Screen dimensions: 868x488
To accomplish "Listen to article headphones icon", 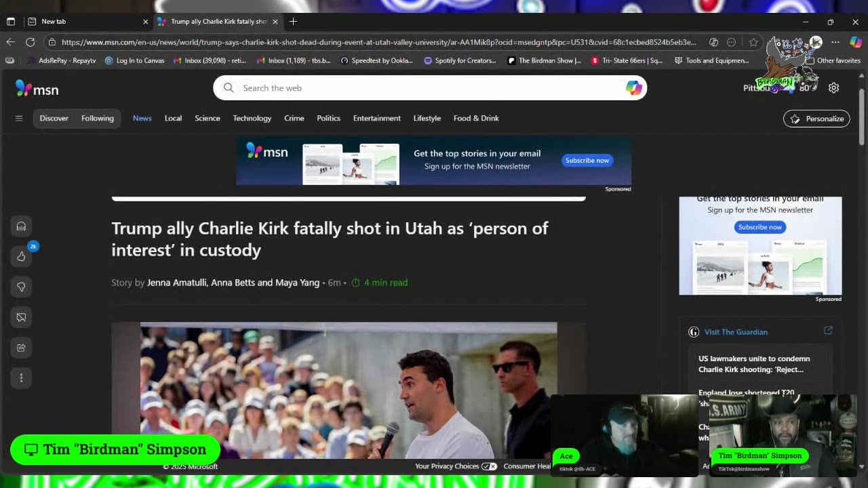I will 21,226.
